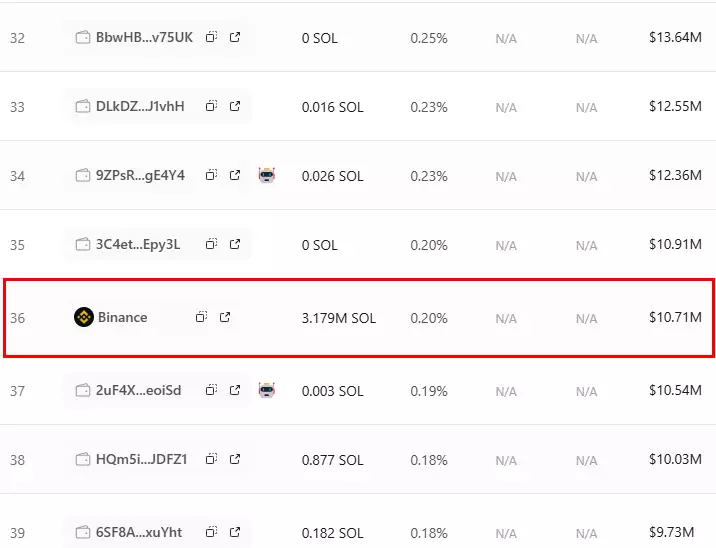Copy DLkDZ...J1vhH wallet address

click(211, 106)
